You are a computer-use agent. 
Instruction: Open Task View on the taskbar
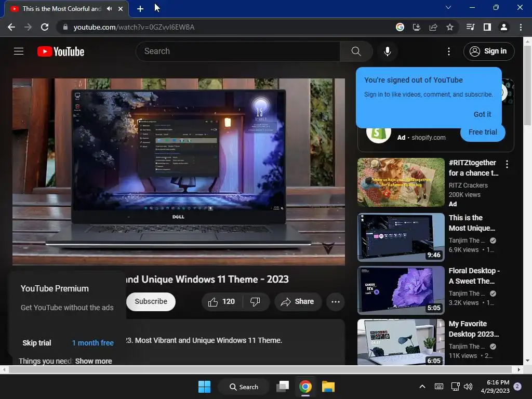282,387
